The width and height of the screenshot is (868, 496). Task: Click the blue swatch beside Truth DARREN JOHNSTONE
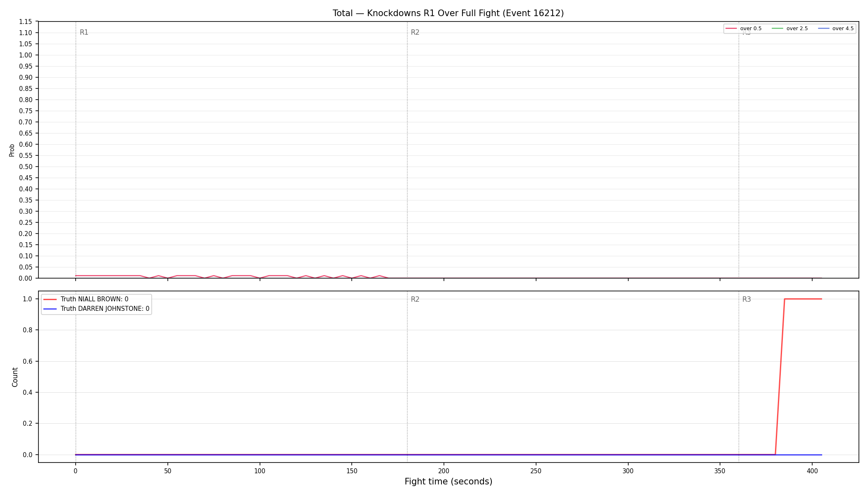[50, 309]
